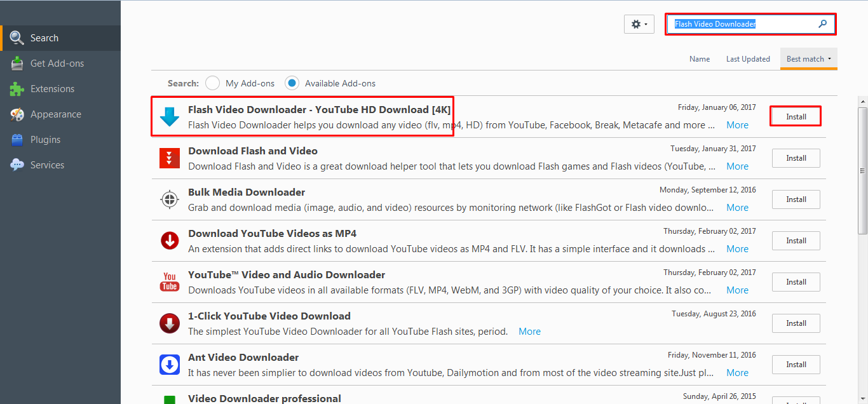Click the Ant Video Downloader blue icon
The height and width of the screenshot is (404, 868).
(x=170, y=365)
